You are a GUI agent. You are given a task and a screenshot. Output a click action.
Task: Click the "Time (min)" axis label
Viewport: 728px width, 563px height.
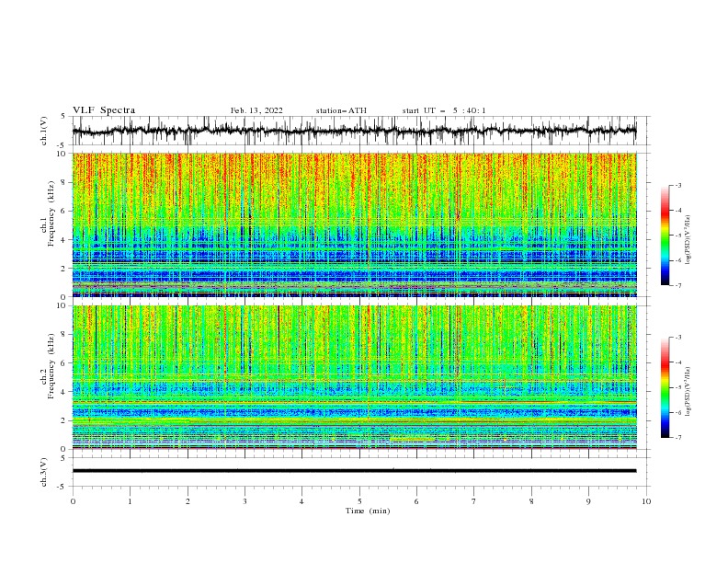click(368, 511)
